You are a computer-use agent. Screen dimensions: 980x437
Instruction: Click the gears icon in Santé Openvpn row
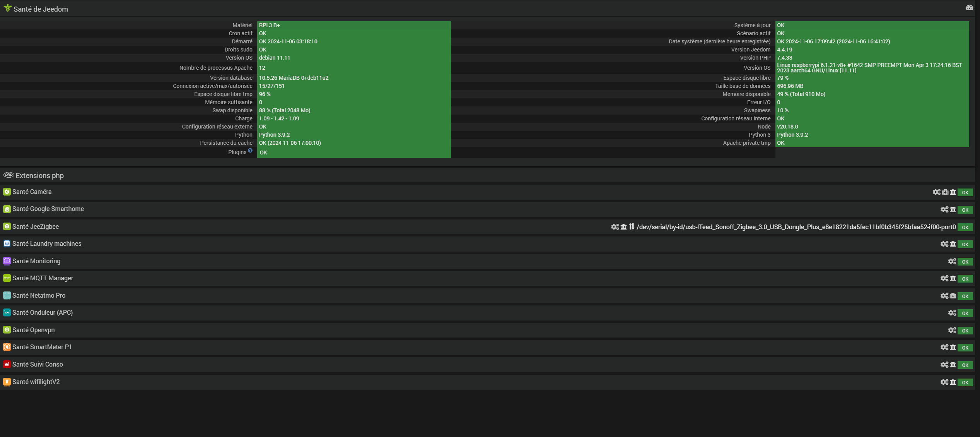952,330
